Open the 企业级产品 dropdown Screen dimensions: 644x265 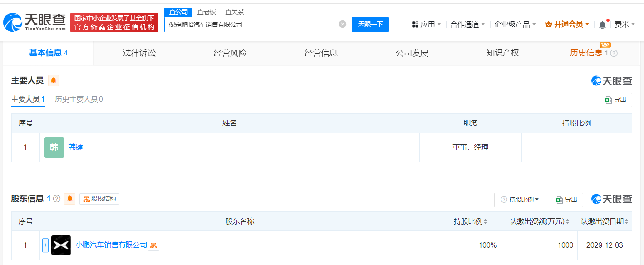click(515, 25)
